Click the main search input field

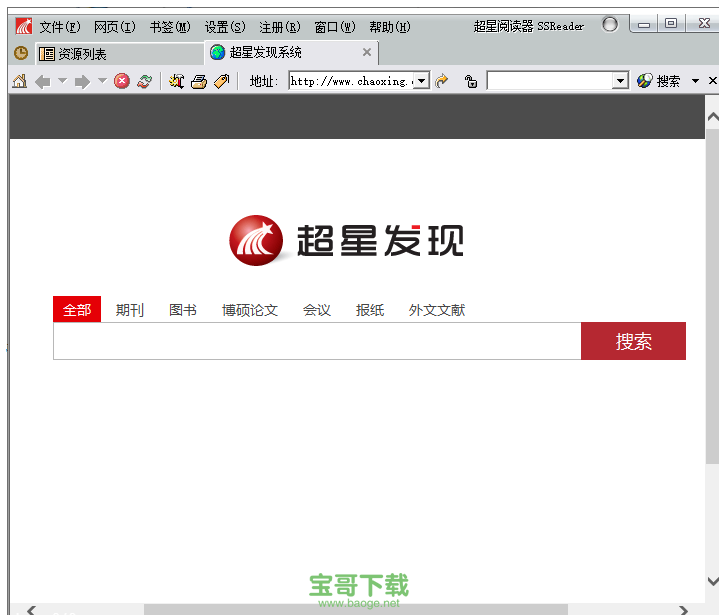[316, 341]
